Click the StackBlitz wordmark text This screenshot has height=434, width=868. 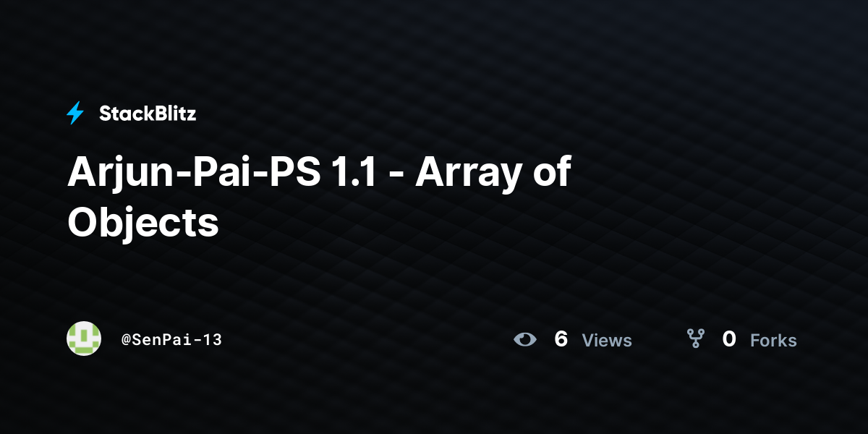click(x=148, y=114)
